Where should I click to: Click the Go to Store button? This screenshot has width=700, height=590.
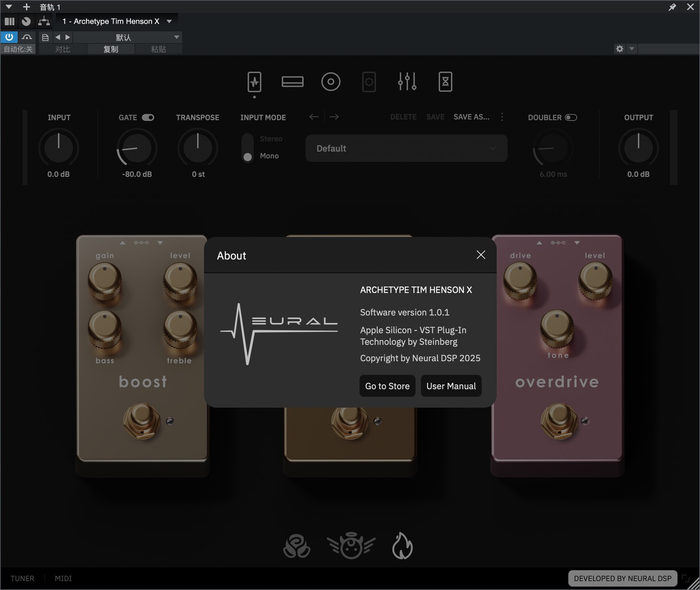pyautogui.click(x=387, y=386)
